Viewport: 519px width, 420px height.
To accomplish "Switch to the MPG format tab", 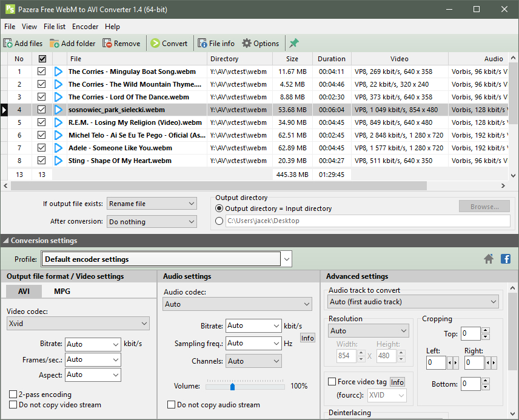I will click(x=62, y=292).
